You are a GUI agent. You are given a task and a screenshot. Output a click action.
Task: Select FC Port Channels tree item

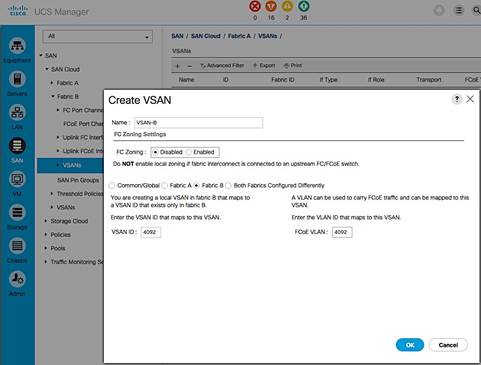coord(83,110)
